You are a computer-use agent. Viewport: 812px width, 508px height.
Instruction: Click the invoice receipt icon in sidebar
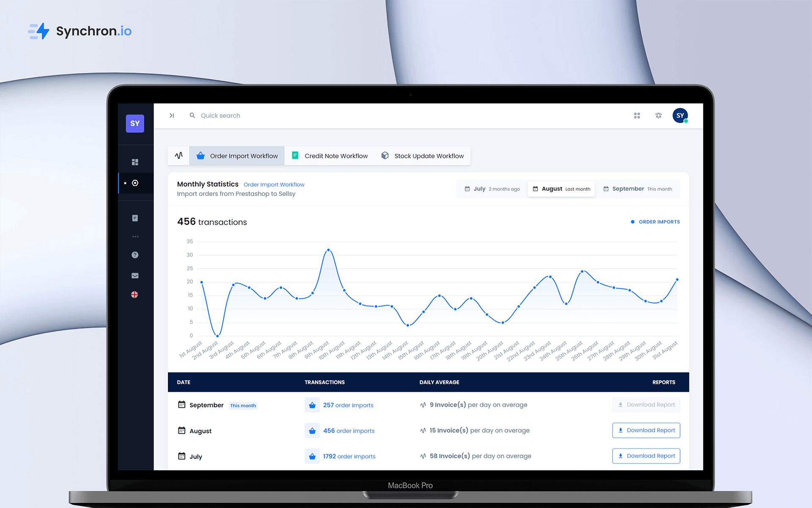click(135, 218)
